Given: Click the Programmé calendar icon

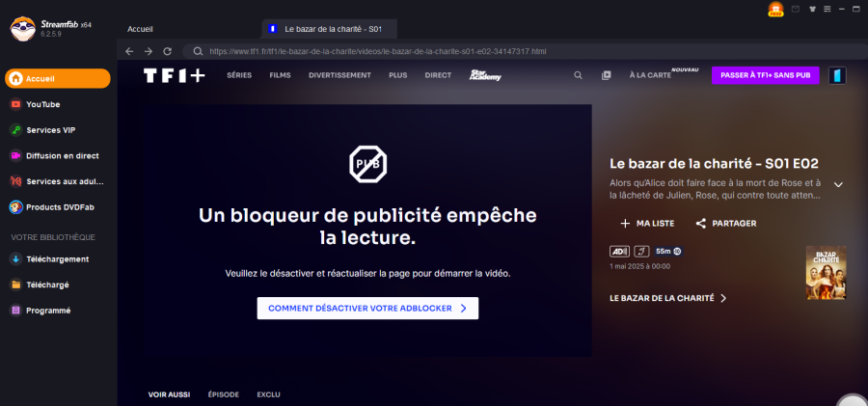Looking at the screenshot, I should coord(16,311).
